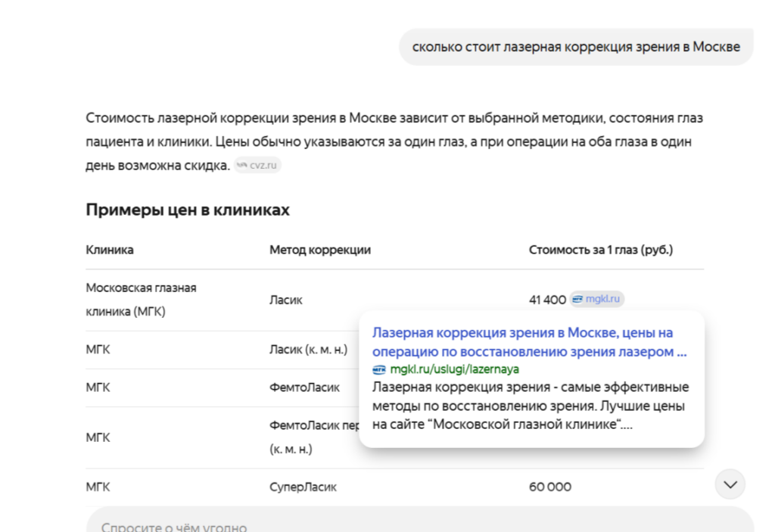This screenshot has width=775, height=532.
Task: Click the popup snippet text about 'Лучшие цены'
Action: (x=530, y=406)
